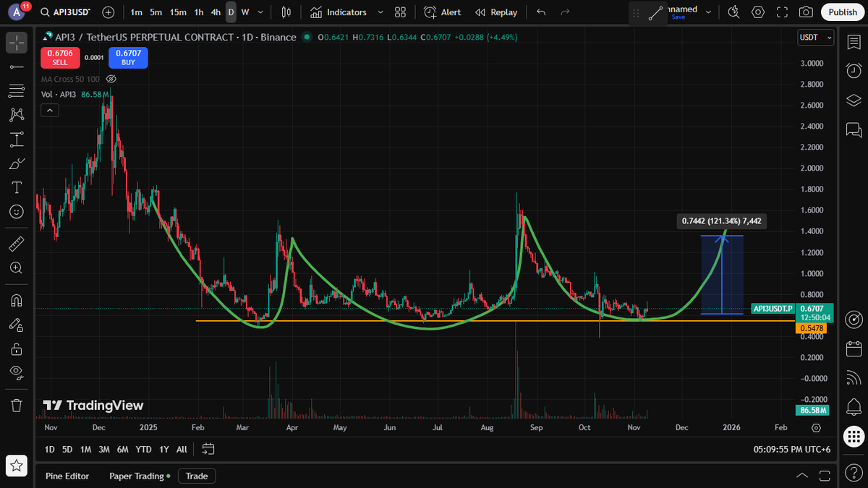Screen dimensions: 868x488
Task: Switch to the 4h timeframe
Action: 216,12
